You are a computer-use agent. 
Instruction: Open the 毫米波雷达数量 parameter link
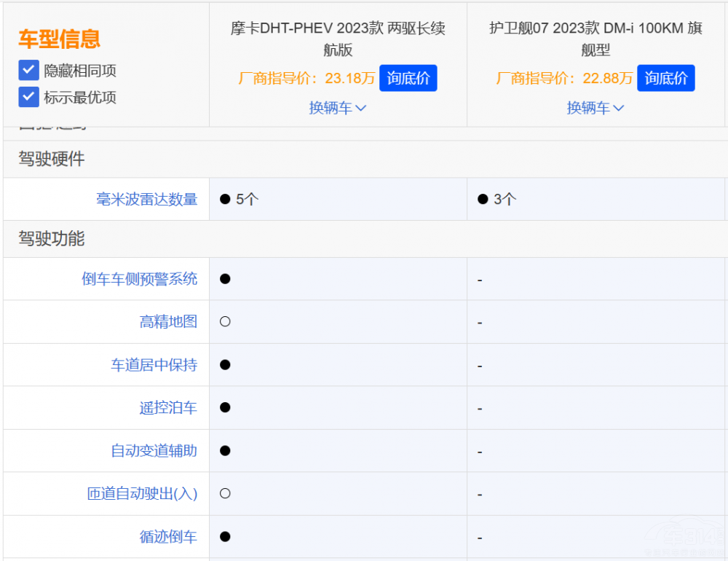click(146, 199)
